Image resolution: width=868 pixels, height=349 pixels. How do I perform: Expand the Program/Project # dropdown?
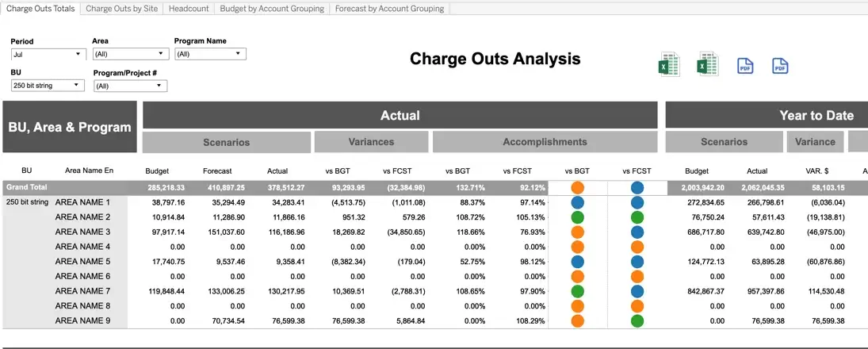click(x=131, y=86)
